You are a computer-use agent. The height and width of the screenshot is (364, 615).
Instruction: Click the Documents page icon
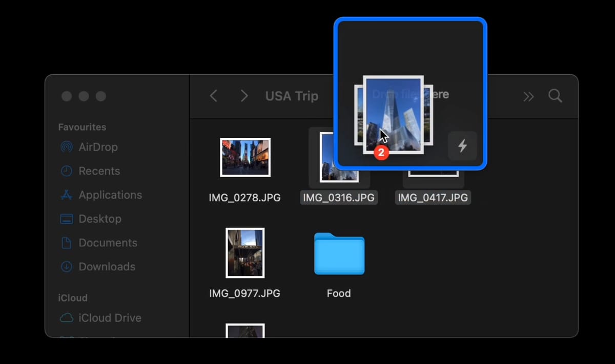point(67,243)
